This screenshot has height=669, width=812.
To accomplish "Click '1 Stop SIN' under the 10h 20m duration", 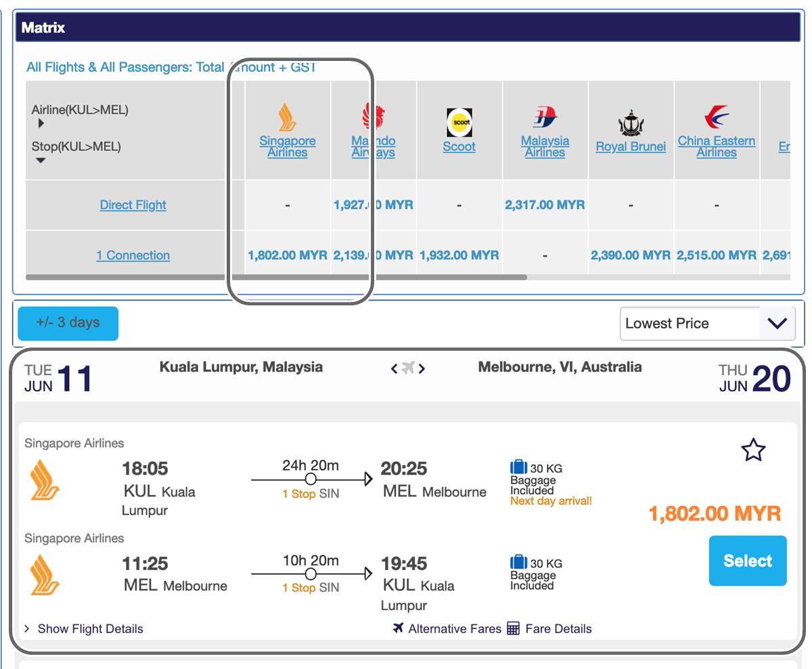I will coord(311,588).
